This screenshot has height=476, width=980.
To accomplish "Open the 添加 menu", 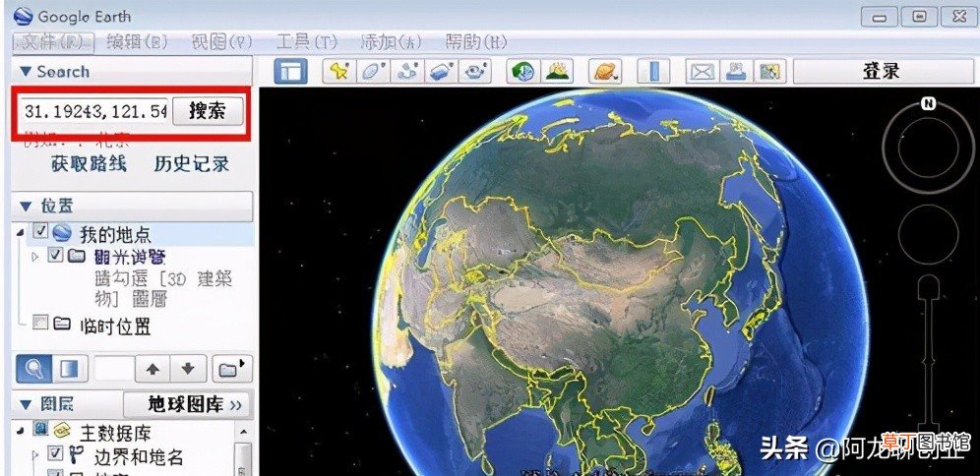I will click(392, 42).
